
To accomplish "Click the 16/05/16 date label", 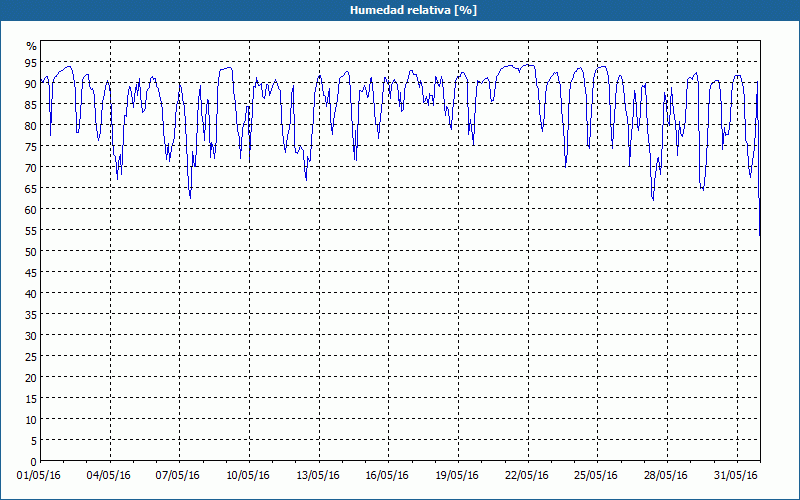I will 387,476.
